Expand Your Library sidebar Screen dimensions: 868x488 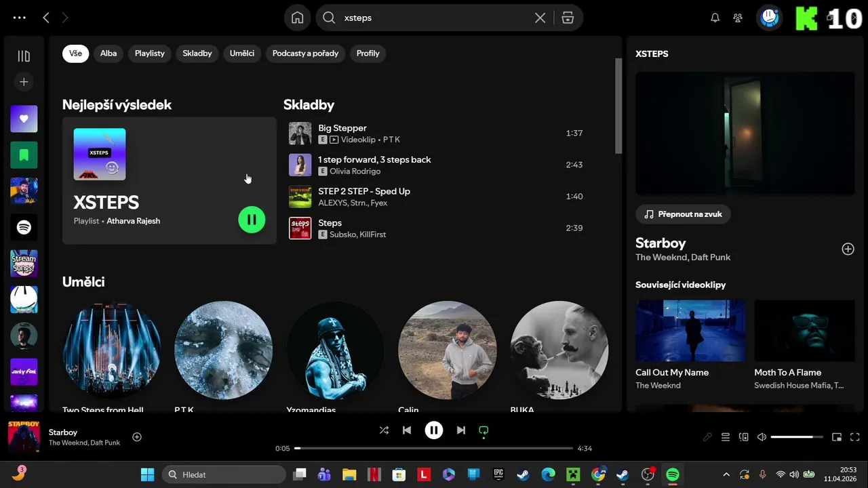click(x=24, y=56)
